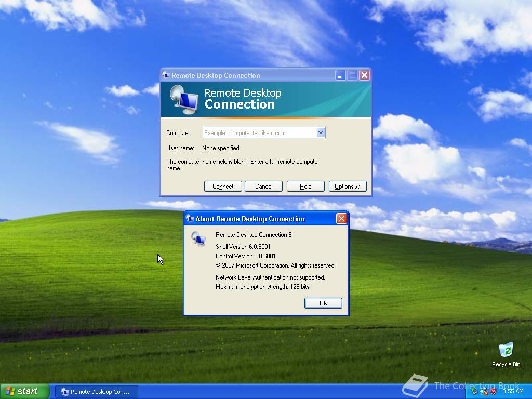Open Help in Remote Desktop Connection
This screenshot has width=532, height=399.
[x=305, y=187]
